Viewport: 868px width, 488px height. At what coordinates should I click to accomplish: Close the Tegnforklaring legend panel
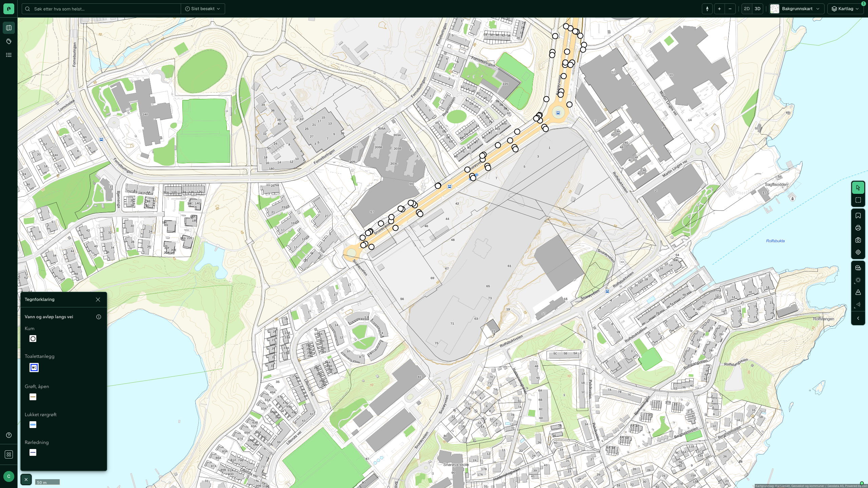(98, 300)
